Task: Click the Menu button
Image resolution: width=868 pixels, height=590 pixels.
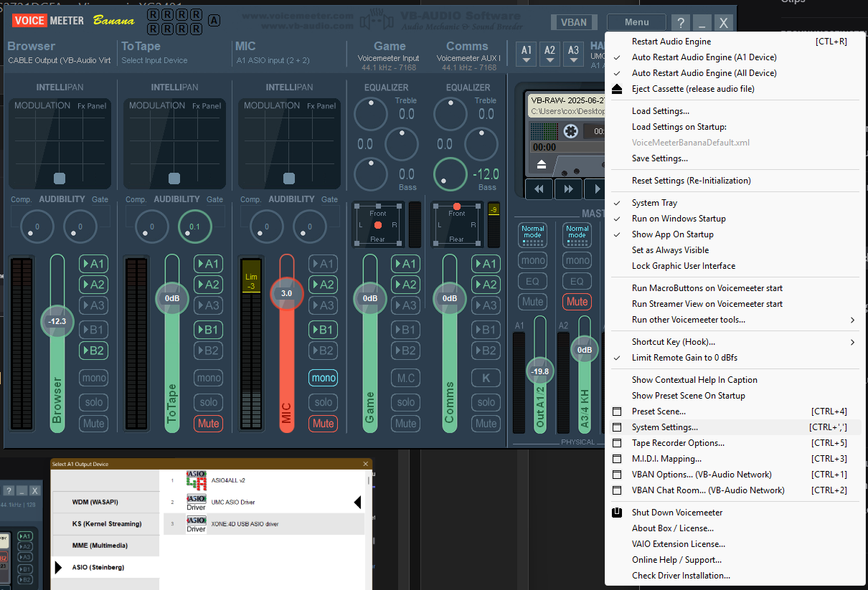Action: (x=636, y=22)
